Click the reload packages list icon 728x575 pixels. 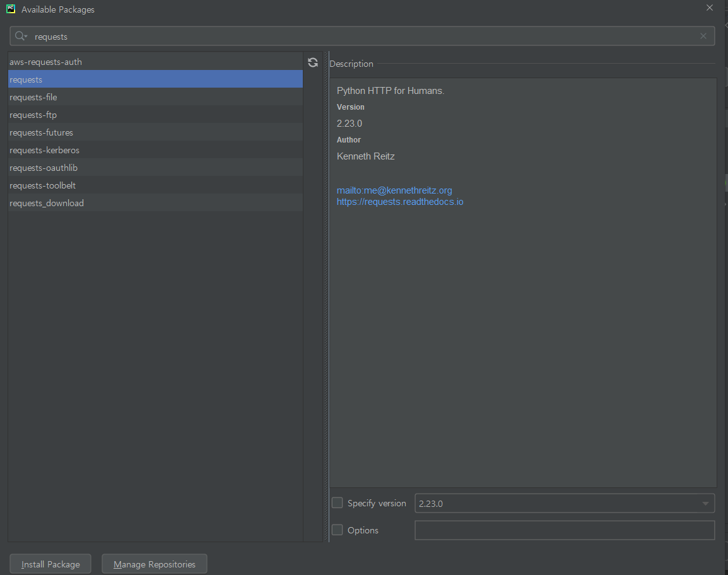click(313, 62)
